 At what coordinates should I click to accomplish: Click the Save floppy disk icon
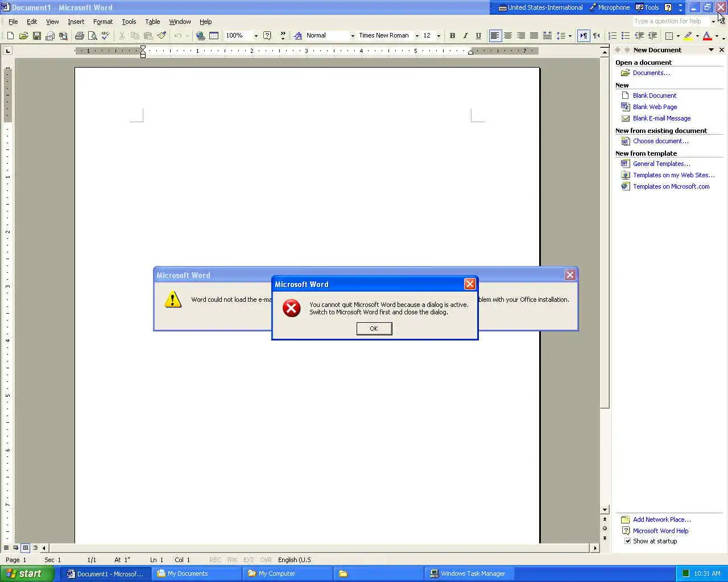[x=37, y=36]
